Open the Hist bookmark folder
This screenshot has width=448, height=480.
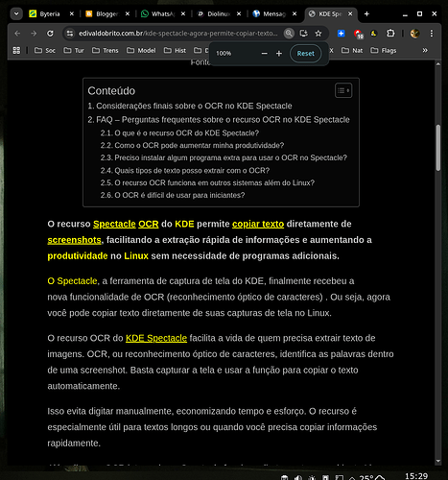click(175, 50)
